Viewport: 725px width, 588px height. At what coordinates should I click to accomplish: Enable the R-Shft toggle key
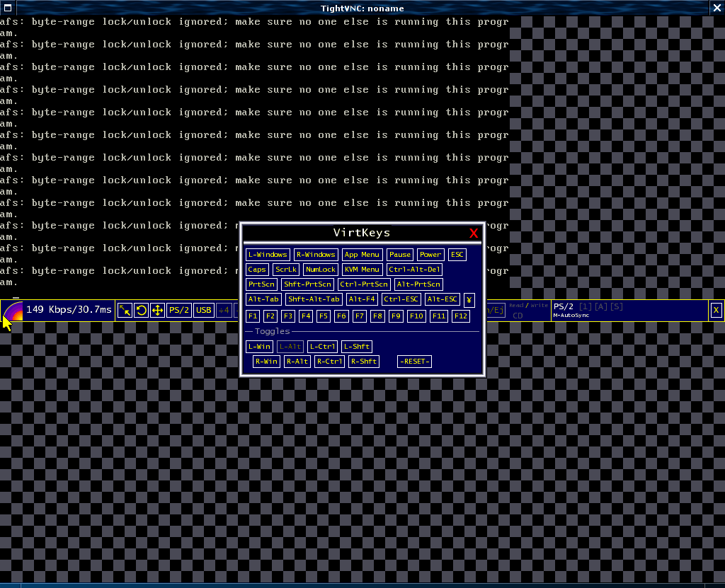pos(363,362)
